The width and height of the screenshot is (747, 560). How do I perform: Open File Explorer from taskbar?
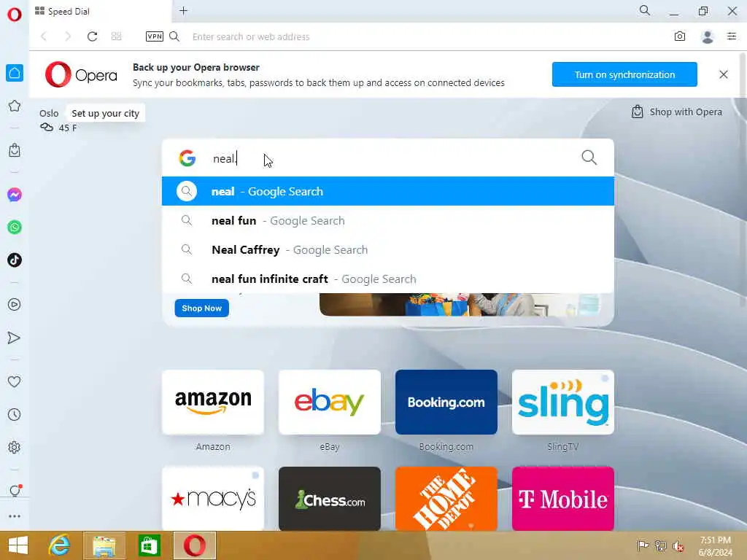[x=104, y=545]
